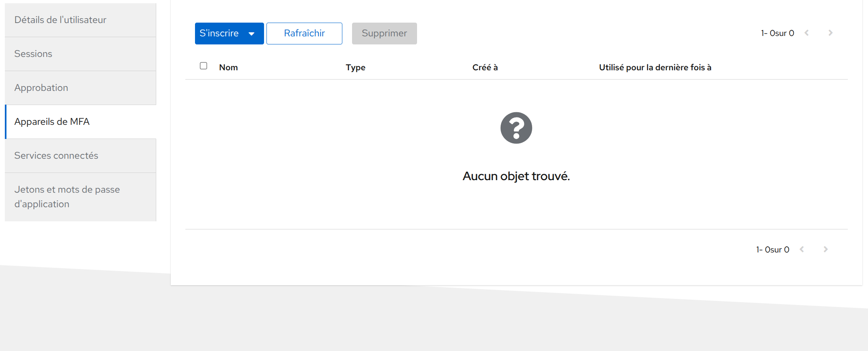The width and height of the screenshot is (868, 351).
Task: Click the bottom pagination next page chevron
Action: (826, 250)
